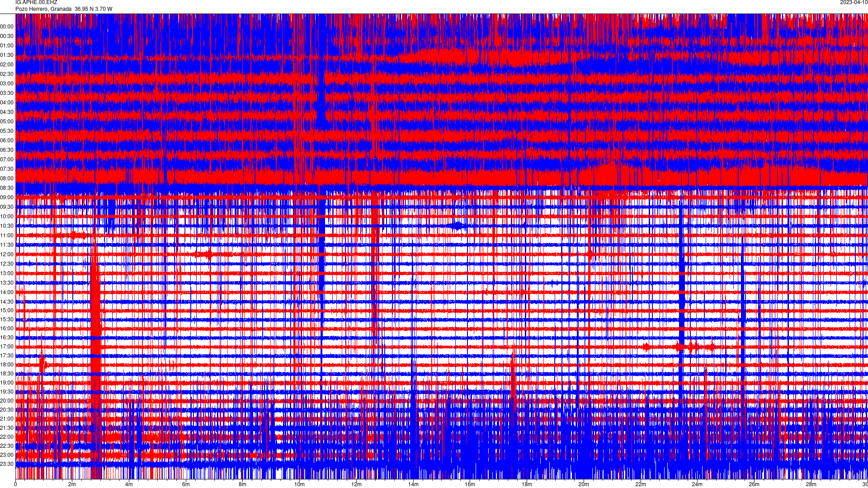The width and height of the screenshot is (868, 488).
Task: Click the 16:00 time row label
Action: [x=7, y=328]
